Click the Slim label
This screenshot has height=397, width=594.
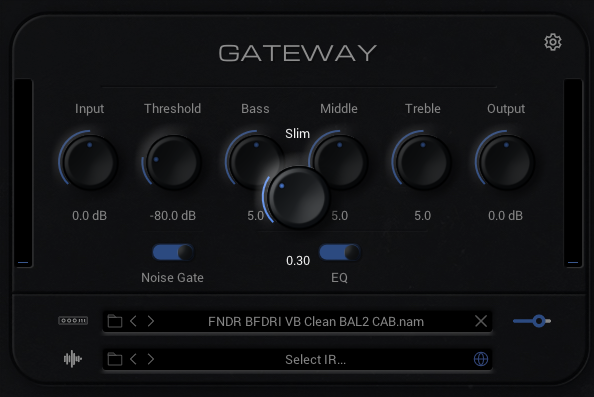click(x=297, y=133)
